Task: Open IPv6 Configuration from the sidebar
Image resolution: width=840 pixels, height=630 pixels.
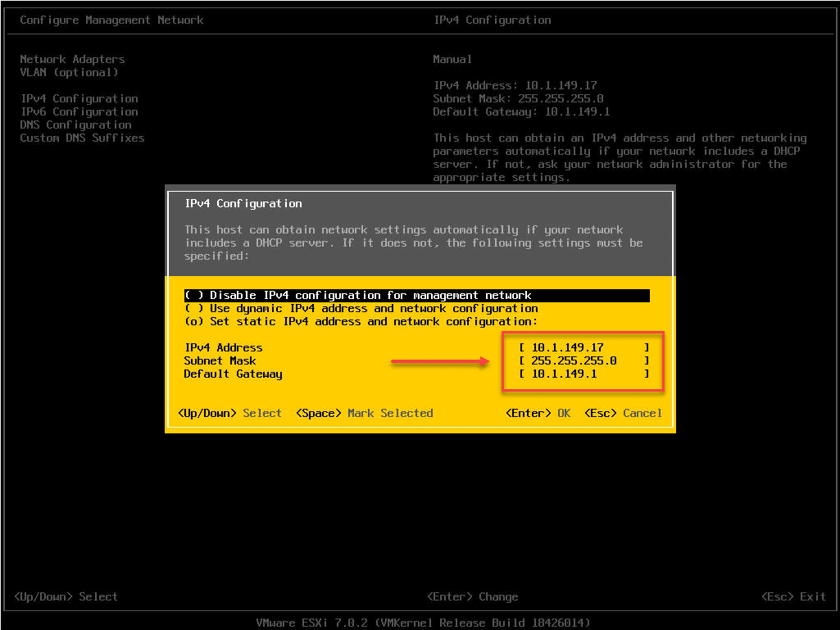Action: coord(79,111)
